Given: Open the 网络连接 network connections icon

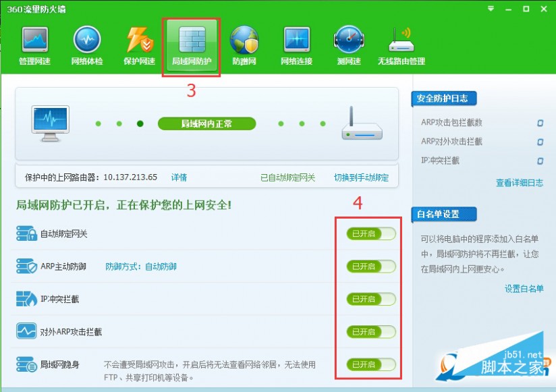Looking at the screenshot, I should pos(296,46).
